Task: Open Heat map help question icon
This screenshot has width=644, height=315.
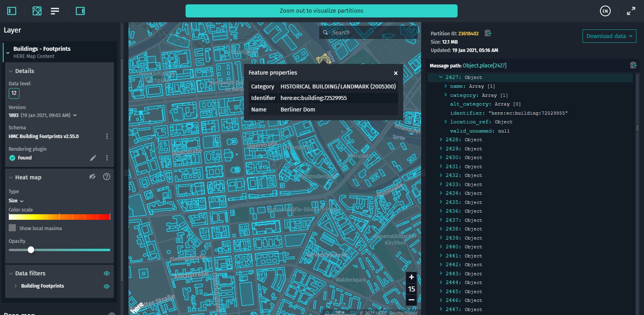Action: coord(107,177)
